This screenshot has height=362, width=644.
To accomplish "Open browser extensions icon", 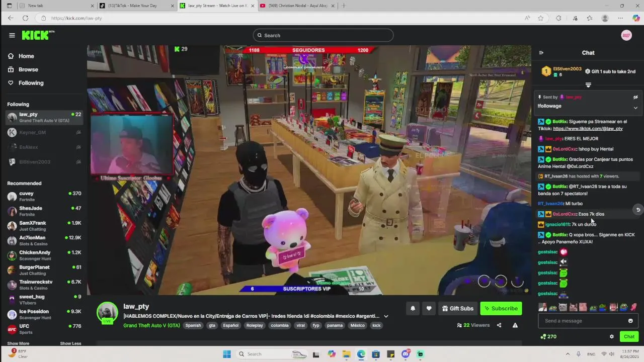I will tap(558, 18).
